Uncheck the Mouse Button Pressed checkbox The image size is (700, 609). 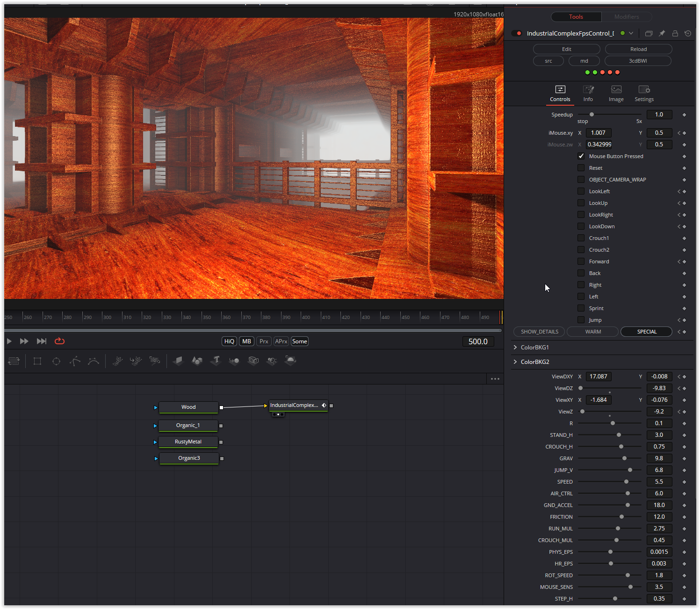(581, 156)
